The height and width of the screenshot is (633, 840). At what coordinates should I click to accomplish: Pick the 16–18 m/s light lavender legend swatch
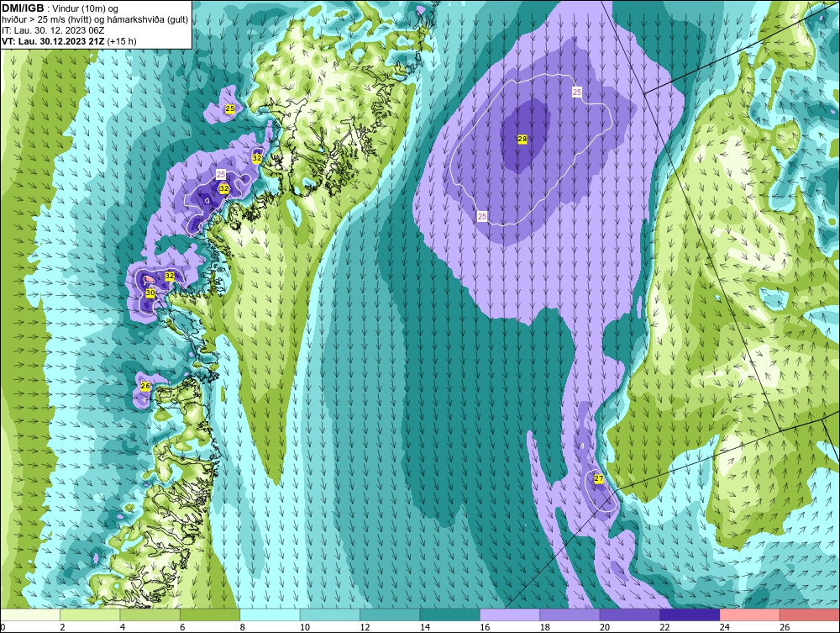click(x=510, y=615)
